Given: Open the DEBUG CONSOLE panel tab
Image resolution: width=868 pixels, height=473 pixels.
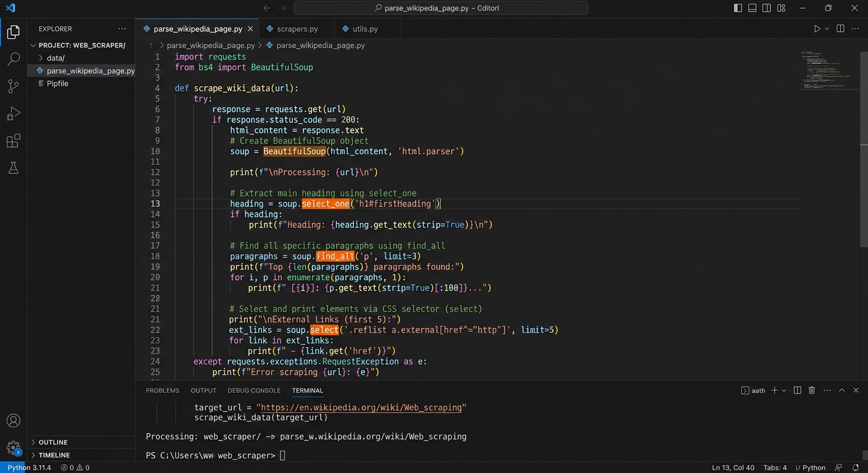Looking at the screenshot, I should 254,390.
